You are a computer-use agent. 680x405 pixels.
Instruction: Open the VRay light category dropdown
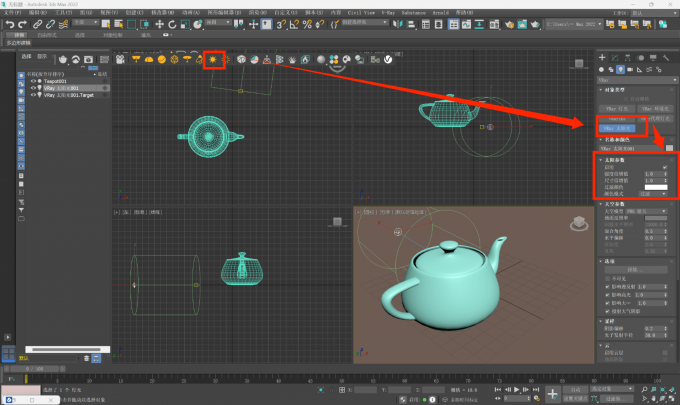(x=637, y=80)
